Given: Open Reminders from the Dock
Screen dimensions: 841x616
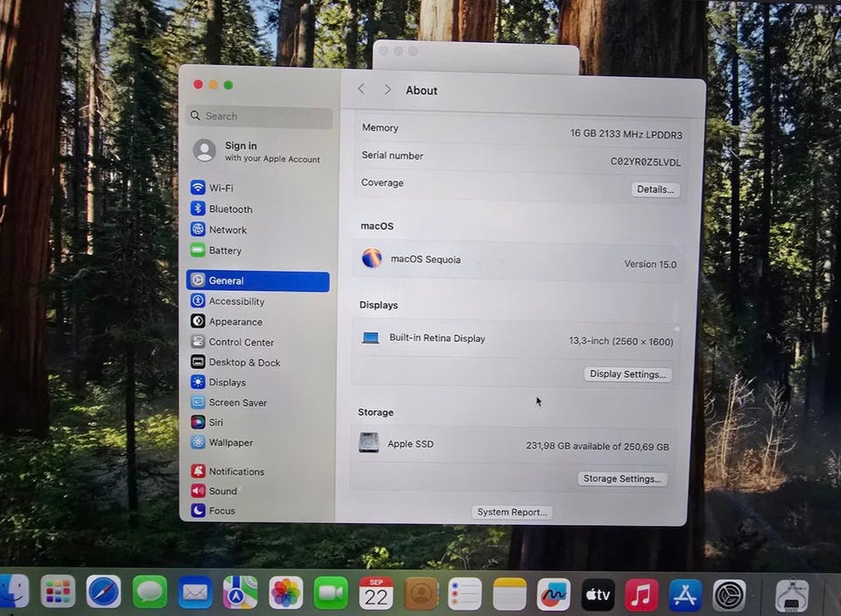Looking at the screenshot, I should click(465, 594).
